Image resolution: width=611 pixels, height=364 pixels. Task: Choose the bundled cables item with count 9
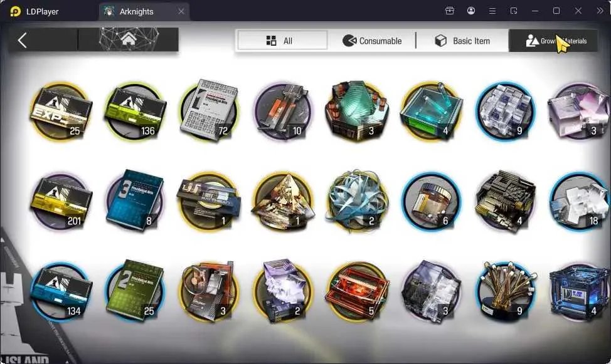tap(506, 291)
